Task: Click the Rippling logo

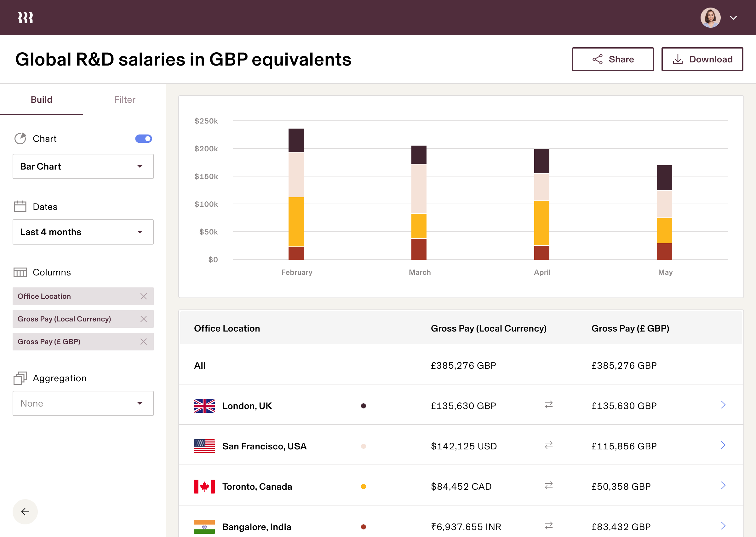Action: 26,17
